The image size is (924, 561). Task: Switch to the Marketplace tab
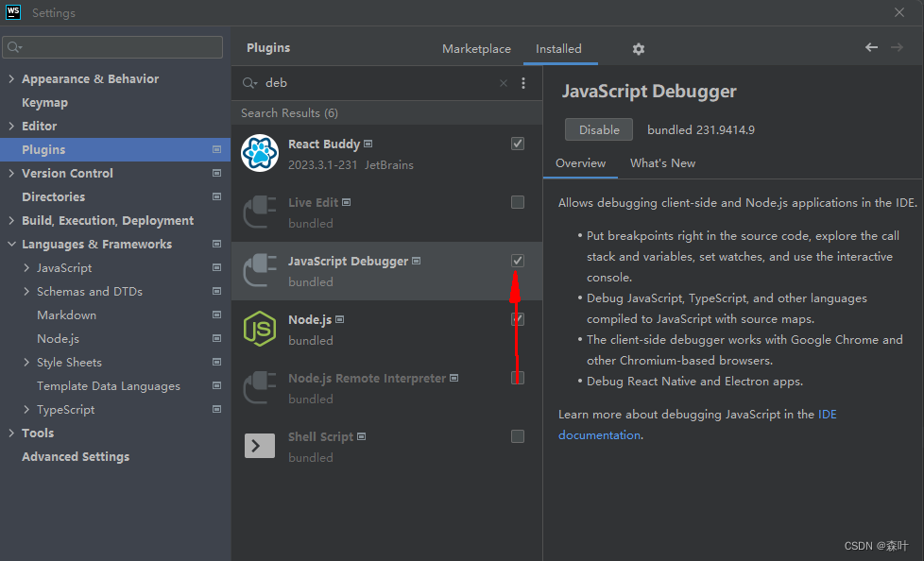[476, 47]
